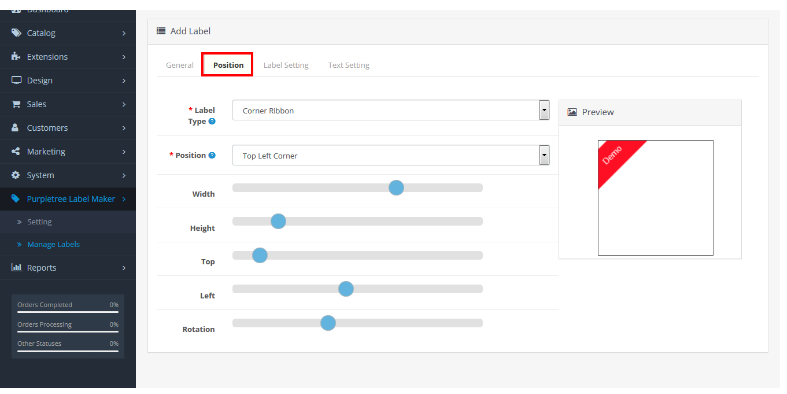
Task: Click the Rotation field label
Action: pyautogui.click(x=198, y=329)
